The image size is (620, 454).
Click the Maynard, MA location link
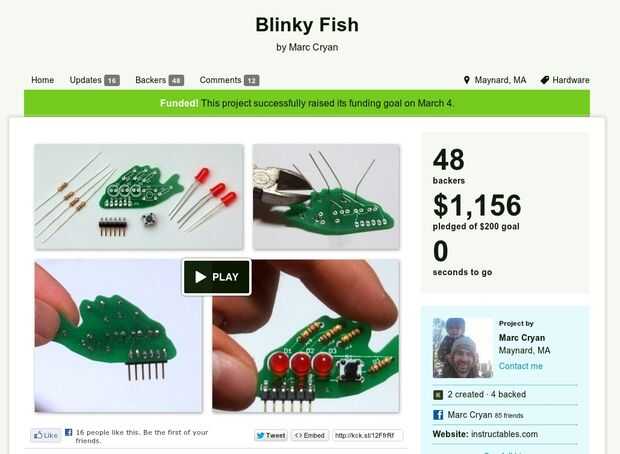click(500, 80)
